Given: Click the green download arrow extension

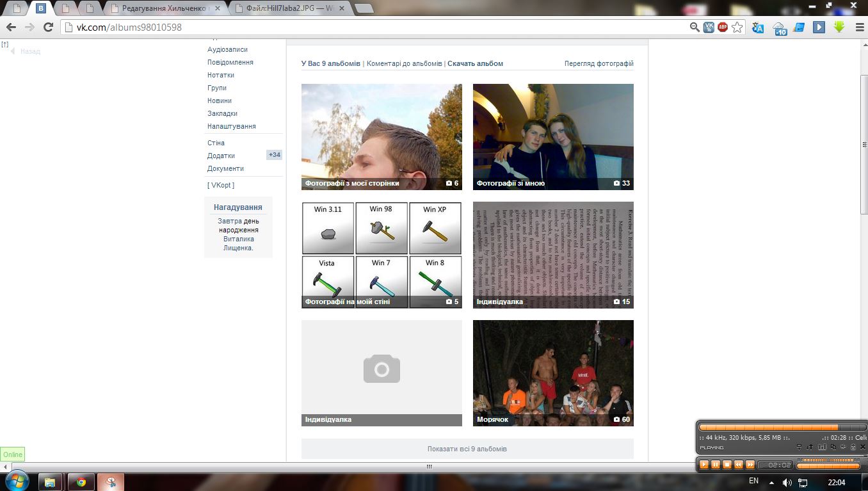Looking at the screenshot, I should (839, 27).
